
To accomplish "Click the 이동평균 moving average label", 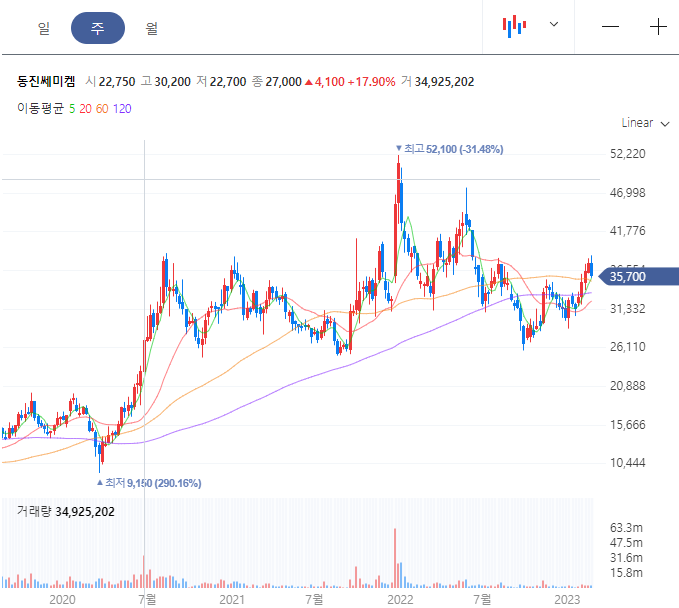I will (x=40, y=108).
